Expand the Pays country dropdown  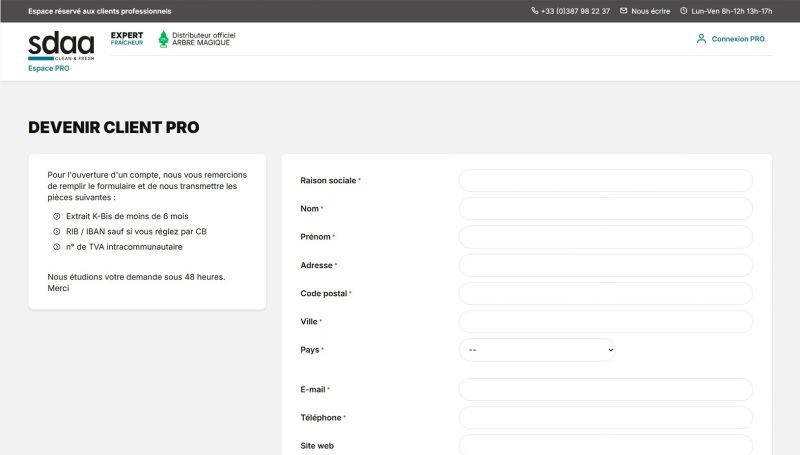(537, 350)
